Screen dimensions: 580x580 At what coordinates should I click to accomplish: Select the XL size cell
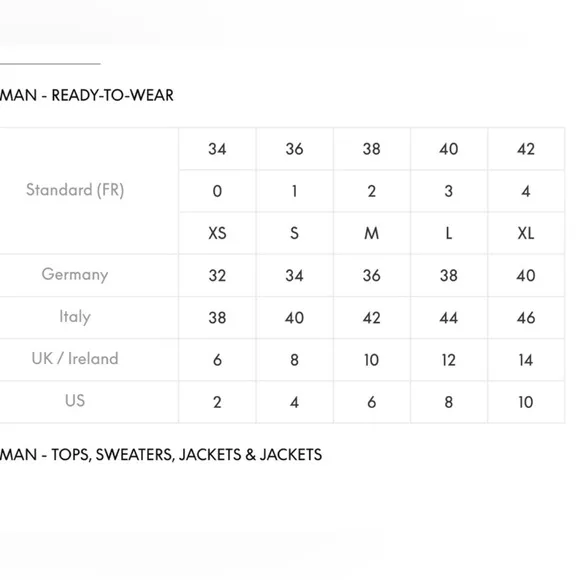[526, 233]
